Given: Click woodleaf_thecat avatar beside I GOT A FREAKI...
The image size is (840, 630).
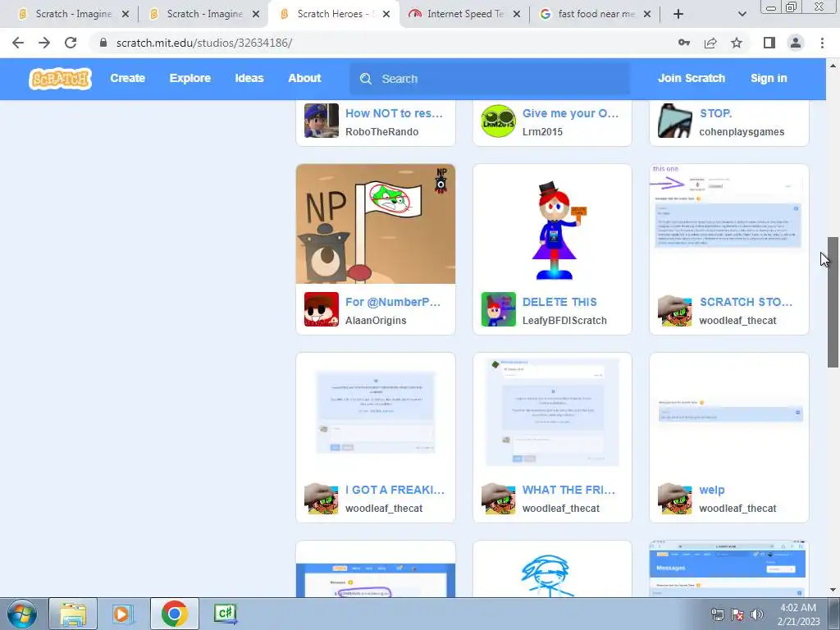Looking at the screenshot, I should pos(322,498).
